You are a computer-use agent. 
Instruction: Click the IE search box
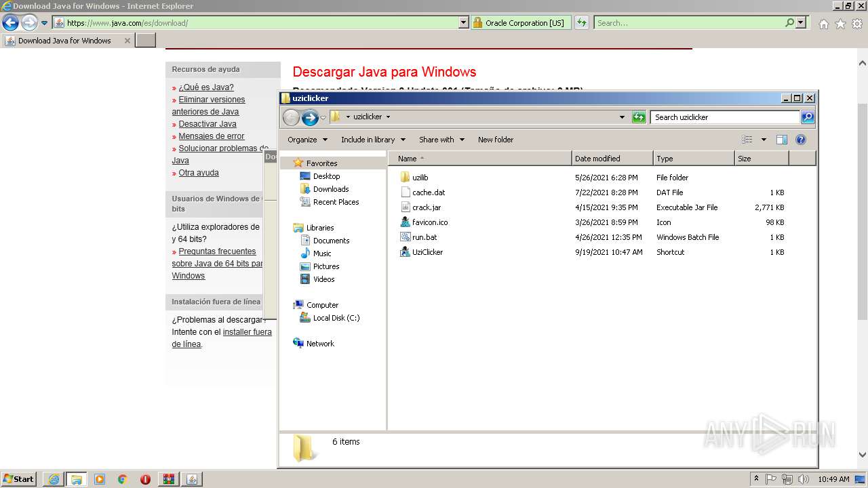[690, 23]
